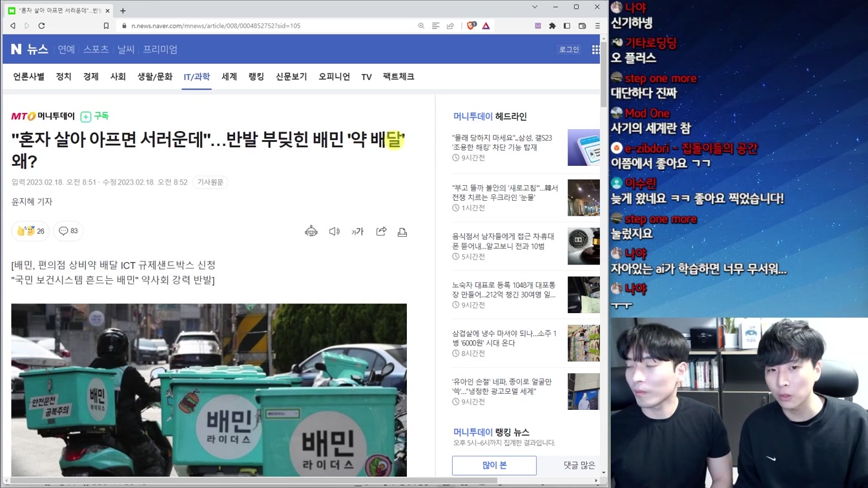Image resolution: width=868 pixels, height=488 pixels.
Task: Open the 날씨 weather link
Action: (x=126, y=49)
